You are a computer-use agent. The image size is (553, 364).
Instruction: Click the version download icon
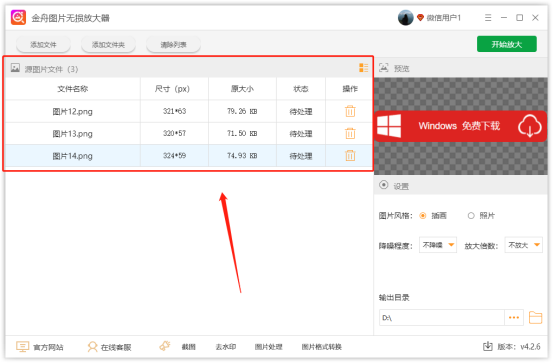pos(488,346)
